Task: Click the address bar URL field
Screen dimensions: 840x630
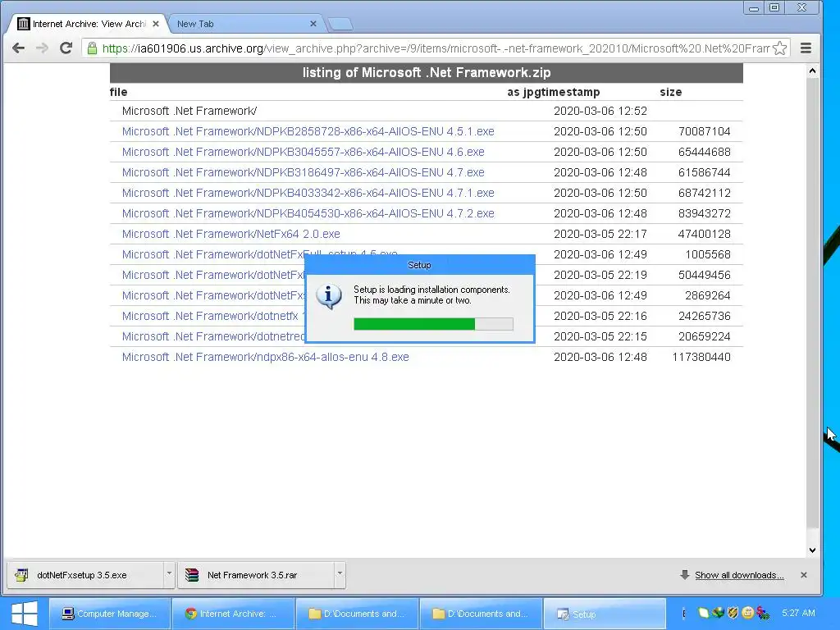Action: click(x=435, y=48)
